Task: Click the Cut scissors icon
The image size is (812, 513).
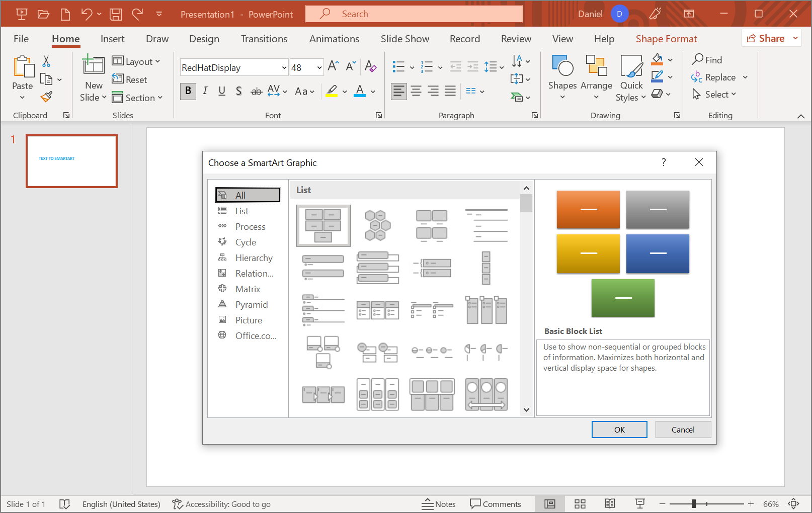Action: pyautogui.click(x=46, y=61)
